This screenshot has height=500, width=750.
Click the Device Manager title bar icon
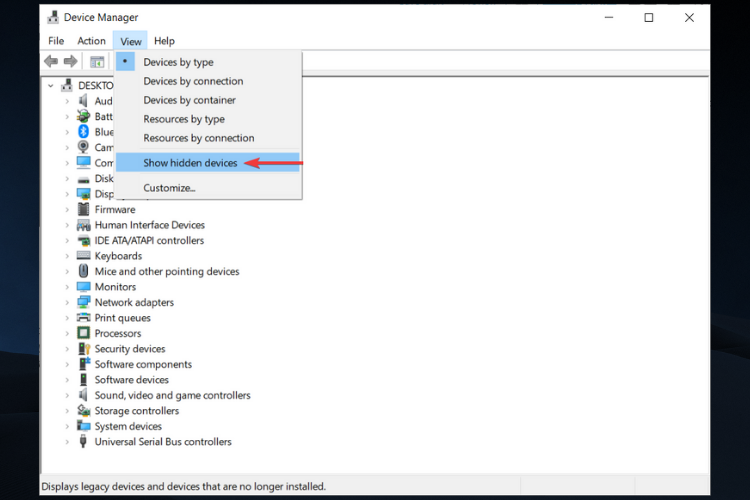(53, 17)
